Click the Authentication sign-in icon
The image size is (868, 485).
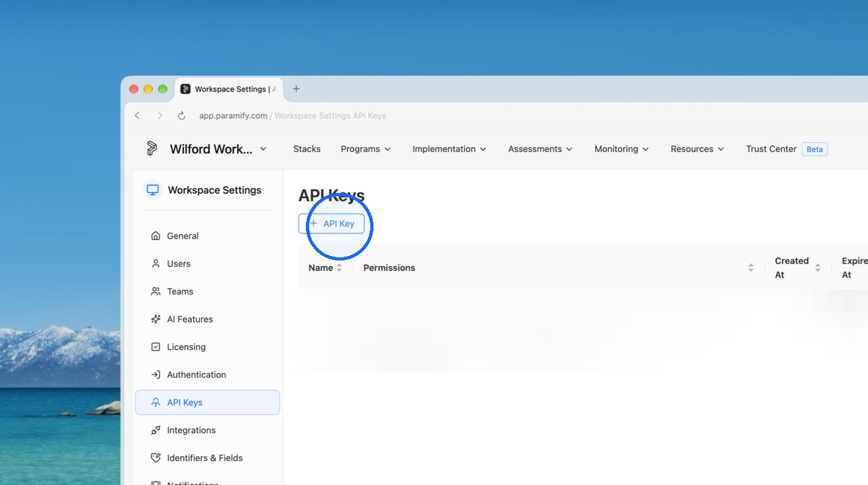click(156, 375)
